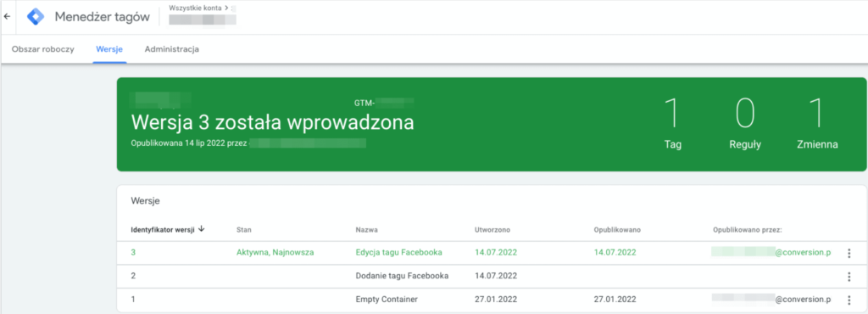The width and height of the screenshot is (868, 314).
Task: Open version 3 identifier link
Action: coord(133,253)
